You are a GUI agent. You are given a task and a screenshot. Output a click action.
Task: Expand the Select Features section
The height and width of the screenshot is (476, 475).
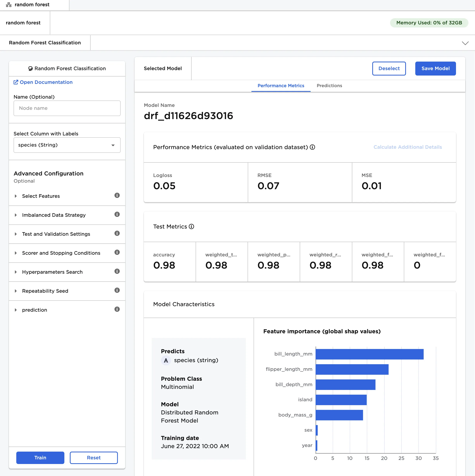(x=41, y=196)
